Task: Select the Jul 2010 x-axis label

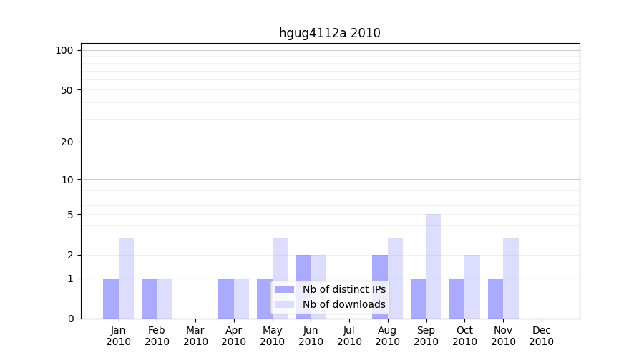Action: 349,336
